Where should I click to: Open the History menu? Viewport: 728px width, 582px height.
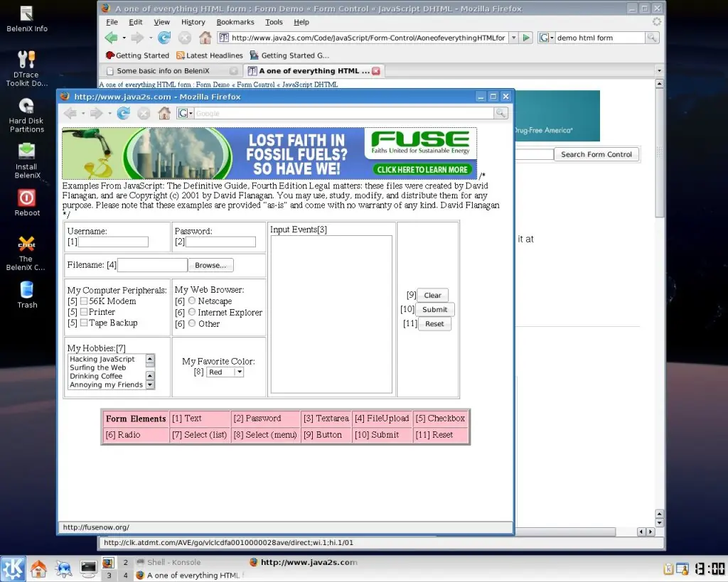pos(193,22)
